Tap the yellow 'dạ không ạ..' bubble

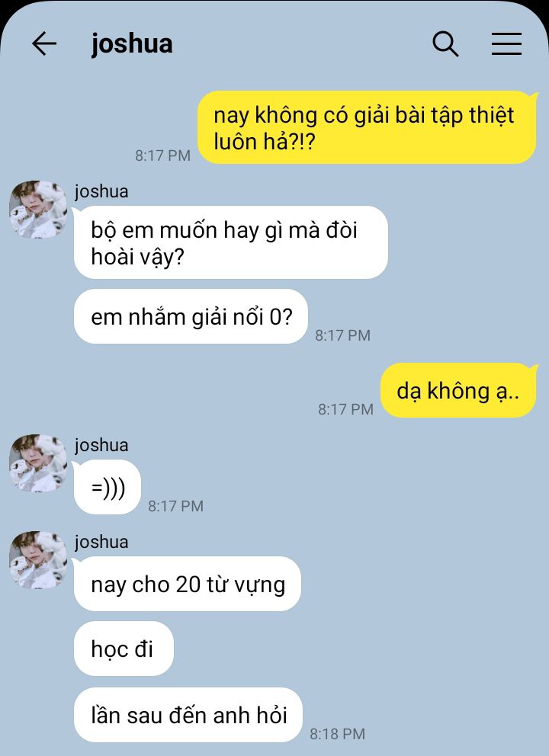pos(457,390)
